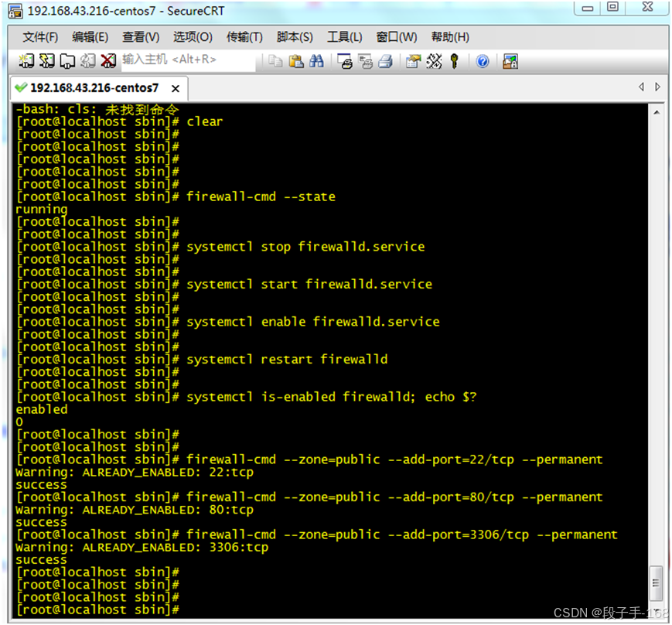Click 'Warning: ALREADY_ENABLED: 80:tcp' line
Screen dimensions: 672x625
coord(135,510)
